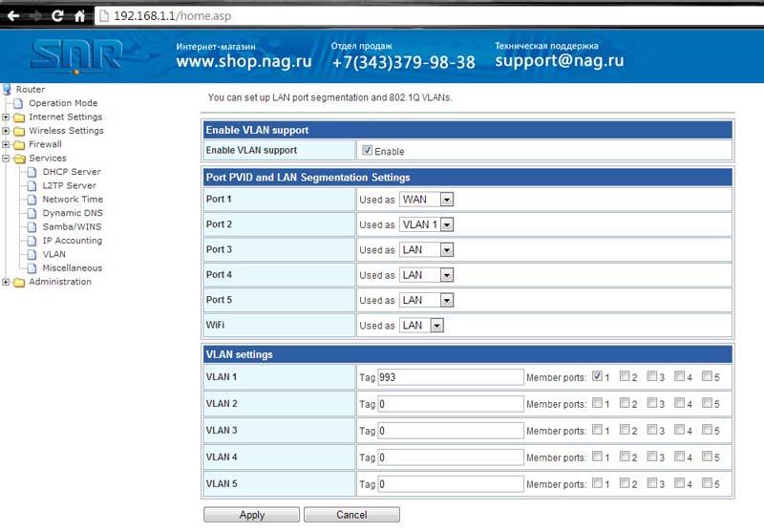Click the Services folder icon in tree

click(18, 159)
